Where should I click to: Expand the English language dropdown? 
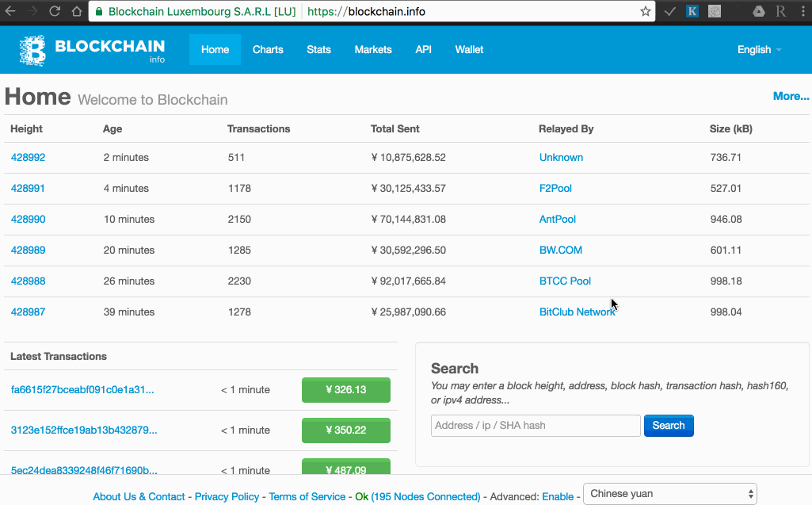(x=759, y=50)
